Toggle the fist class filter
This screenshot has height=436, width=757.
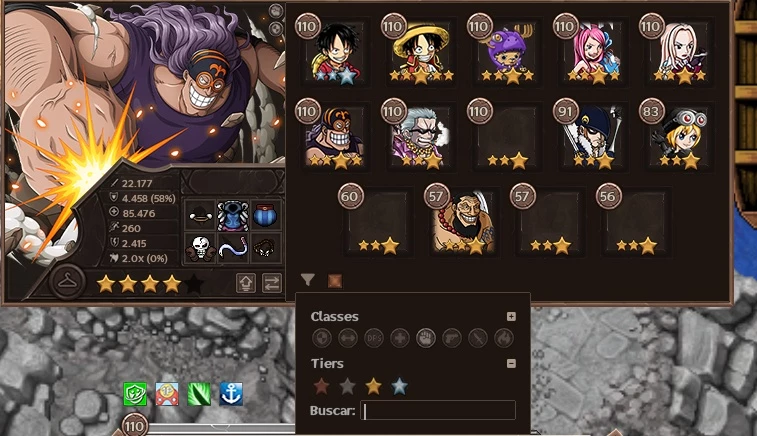(426, 338)
